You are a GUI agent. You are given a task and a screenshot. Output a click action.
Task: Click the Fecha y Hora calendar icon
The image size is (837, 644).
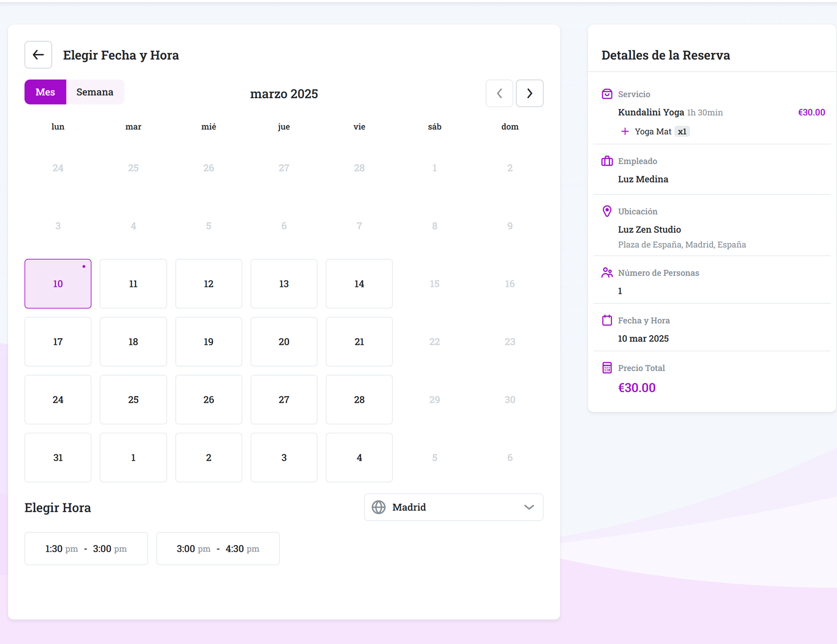[x=607, y=320]
